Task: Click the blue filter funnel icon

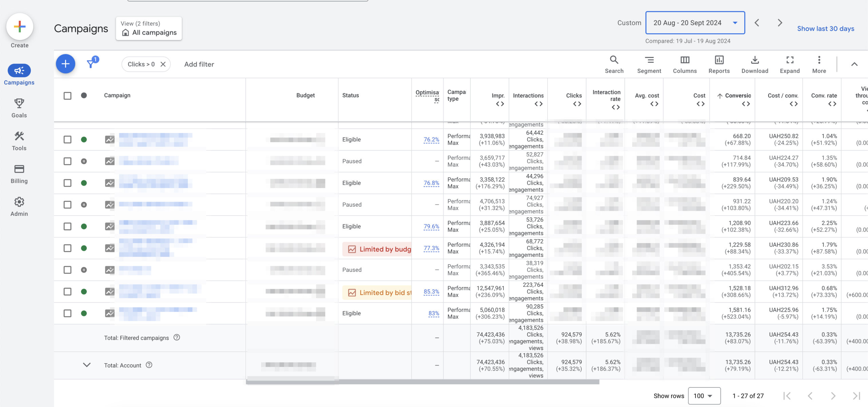Action: point(91,63)
